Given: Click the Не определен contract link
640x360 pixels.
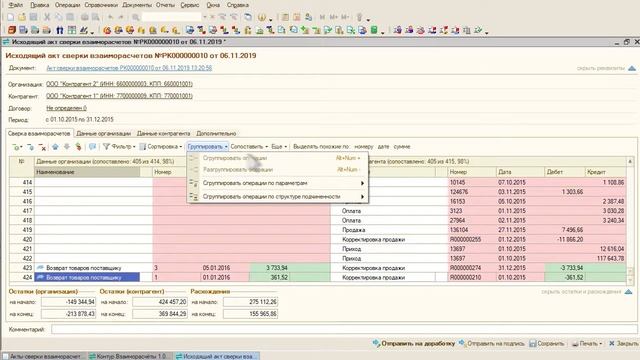Looking at the screenshot, I should click(67, 108).
